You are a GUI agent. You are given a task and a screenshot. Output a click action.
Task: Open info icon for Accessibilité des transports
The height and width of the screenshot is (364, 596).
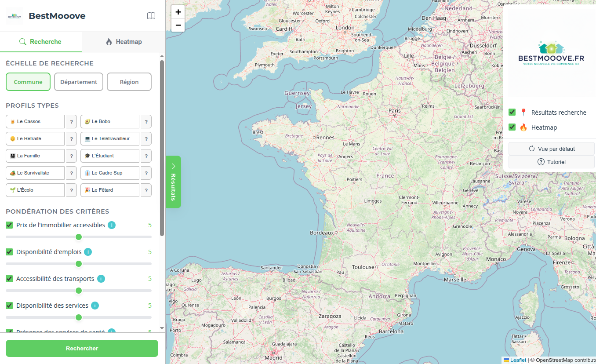pyautogui.click(x=101, y=279)
